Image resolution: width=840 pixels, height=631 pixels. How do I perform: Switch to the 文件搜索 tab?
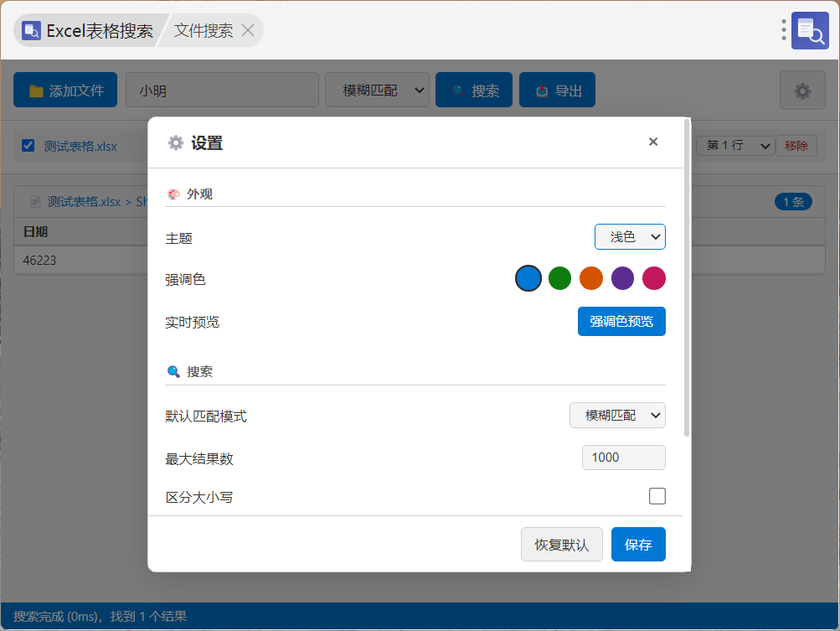[204, 30]
